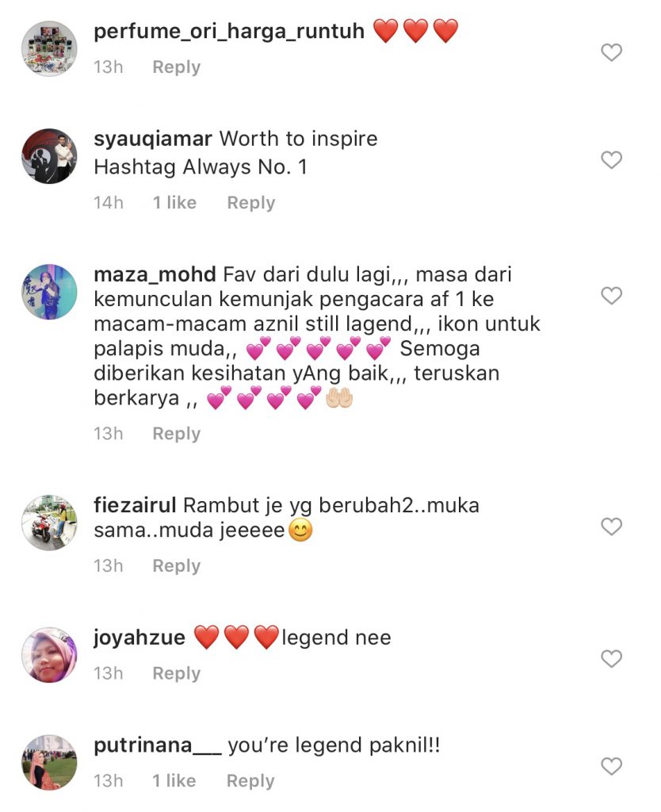View joyahzue's profile photo
This screenshot has height=812, width=661.
click(49, 655)
